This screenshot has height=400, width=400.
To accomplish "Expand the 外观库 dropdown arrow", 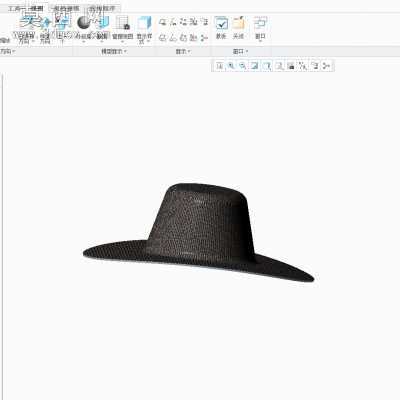I will (83, 42).
